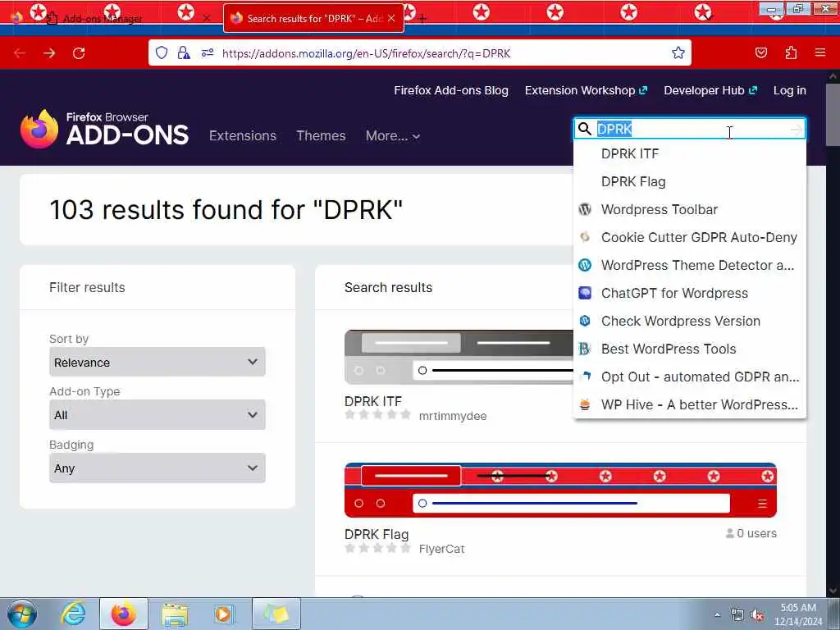Go back with the browser back arrow
The width and height of the screenshot is (840, 630).
tap(20, 53)
